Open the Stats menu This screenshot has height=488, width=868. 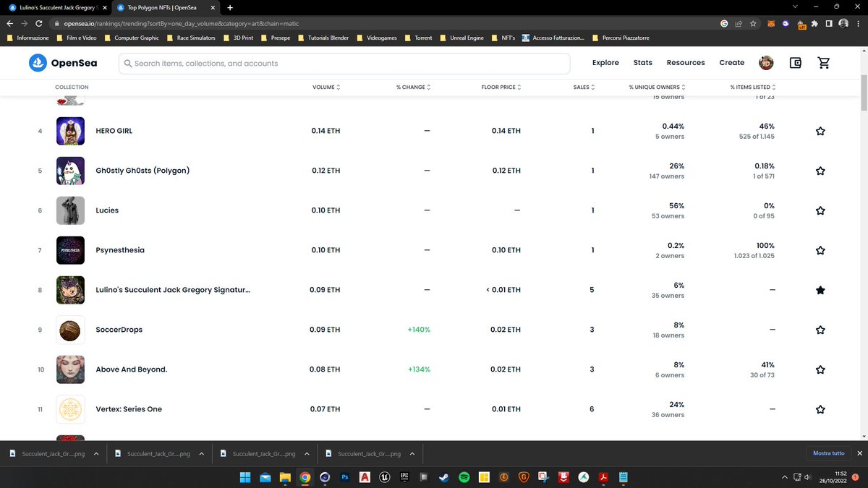click(643, 63)
